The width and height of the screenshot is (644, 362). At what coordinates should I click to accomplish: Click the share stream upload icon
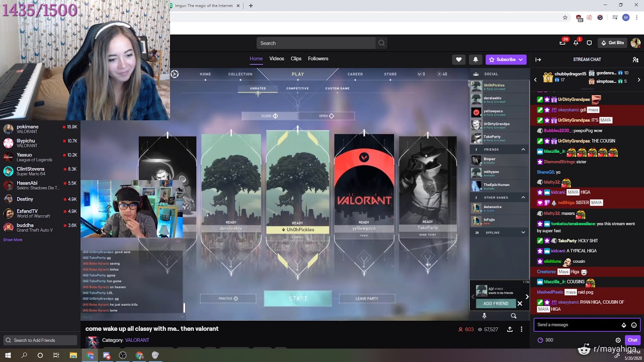click(510, 329)
